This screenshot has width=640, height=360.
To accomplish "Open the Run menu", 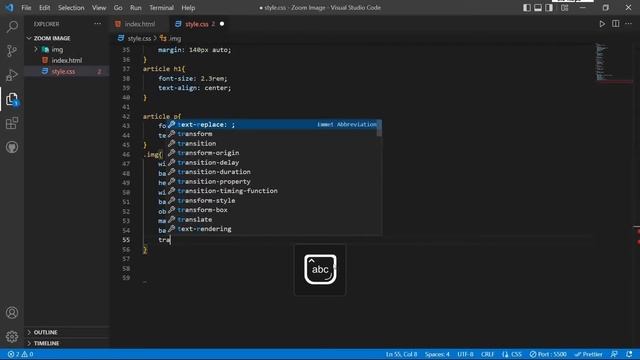I will 136,8.
